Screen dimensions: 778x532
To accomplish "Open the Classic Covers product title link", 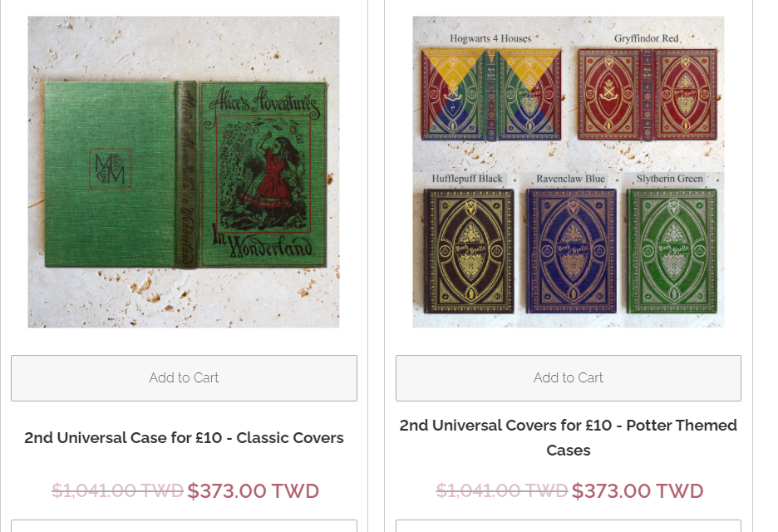I will [x=184, y=438].
